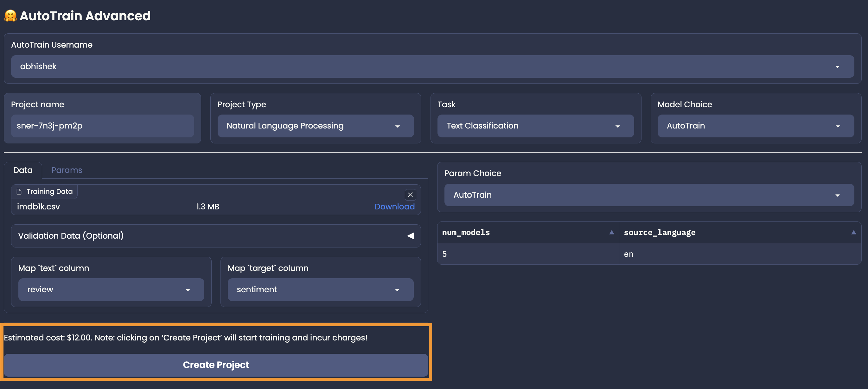
Task: Remove the uploaded training file with X
Action: pyautogui.click(x=410, y=195)
